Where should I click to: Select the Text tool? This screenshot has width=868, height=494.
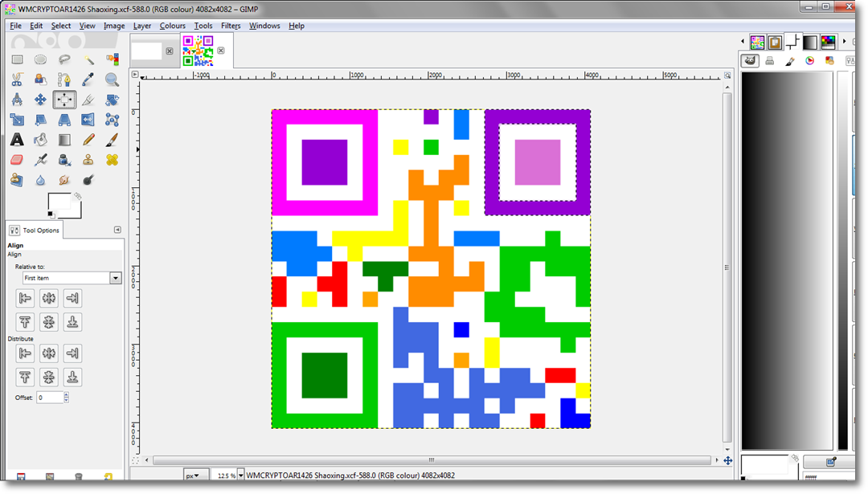click(17, 140)
